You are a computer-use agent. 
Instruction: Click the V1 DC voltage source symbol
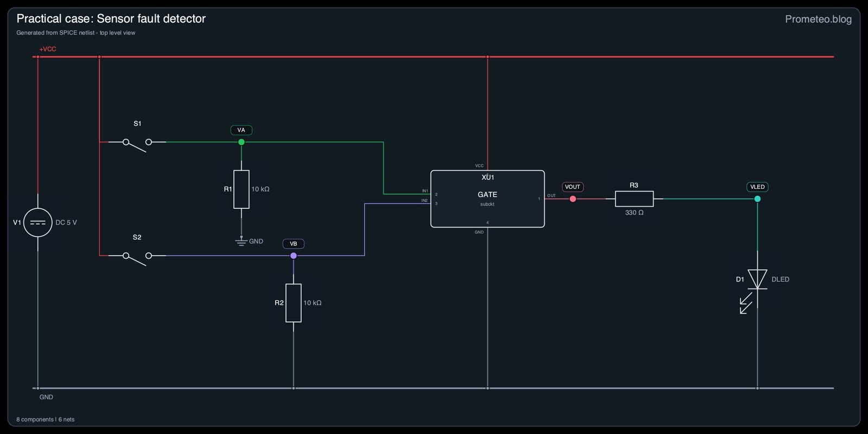point(38,222)
